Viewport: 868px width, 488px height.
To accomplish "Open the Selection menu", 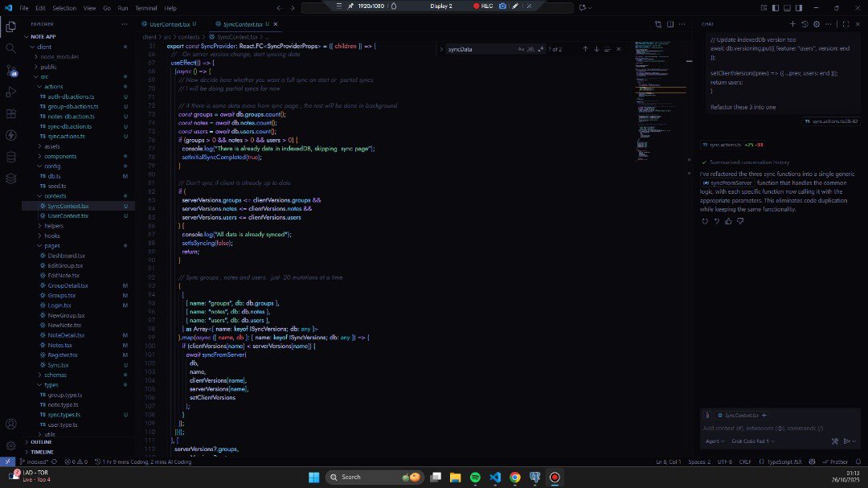I will [x=64, y=8].
